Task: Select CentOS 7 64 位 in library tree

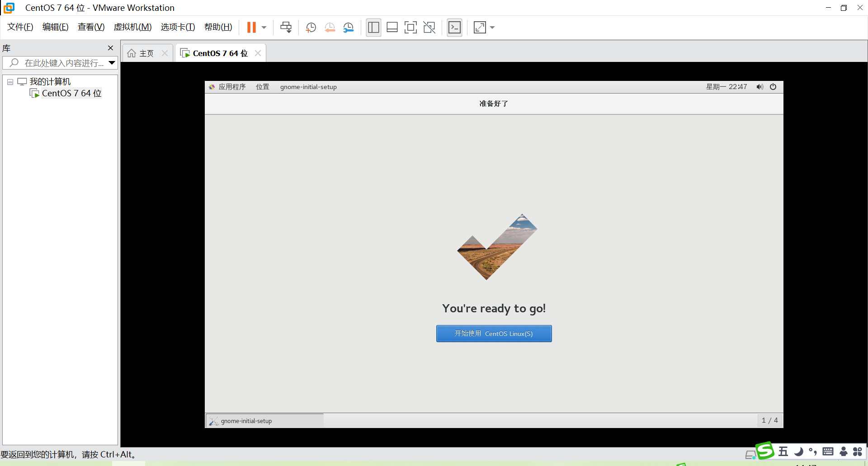Action: tap(71, 94)
